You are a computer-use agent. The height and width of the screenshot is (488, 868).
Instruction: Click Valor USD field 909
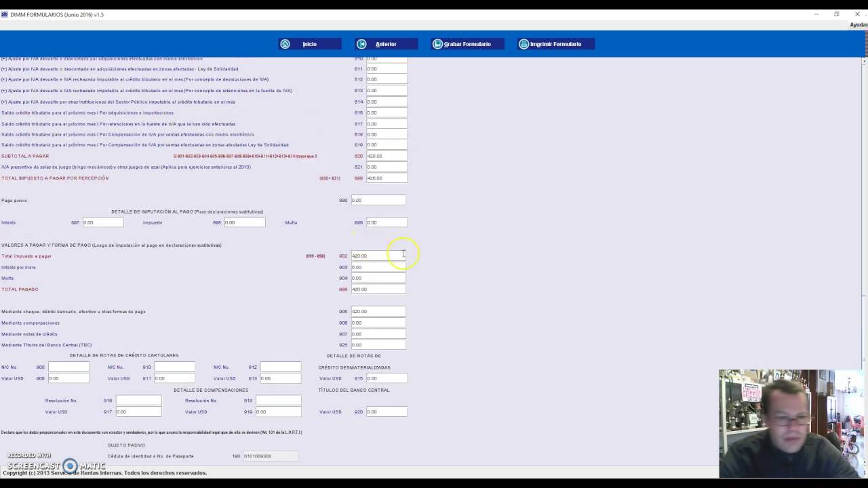68,378
